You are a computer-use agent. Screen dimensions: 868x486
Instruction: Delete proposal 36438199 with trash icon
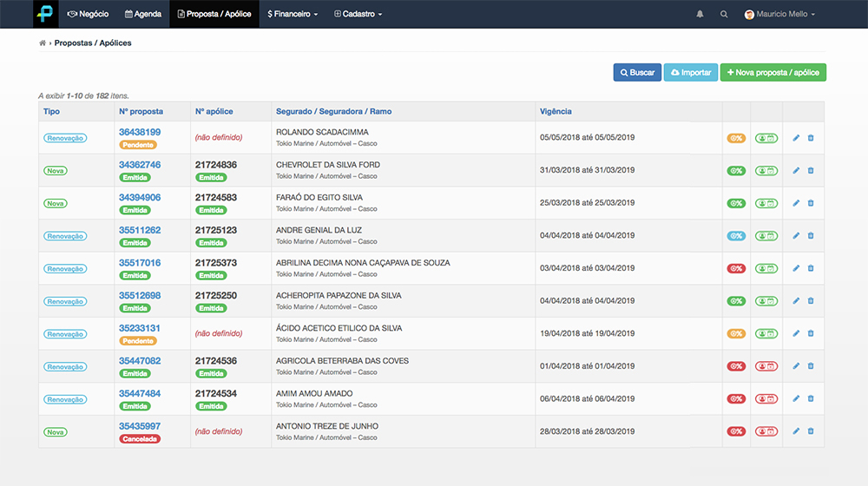[811, 138]
